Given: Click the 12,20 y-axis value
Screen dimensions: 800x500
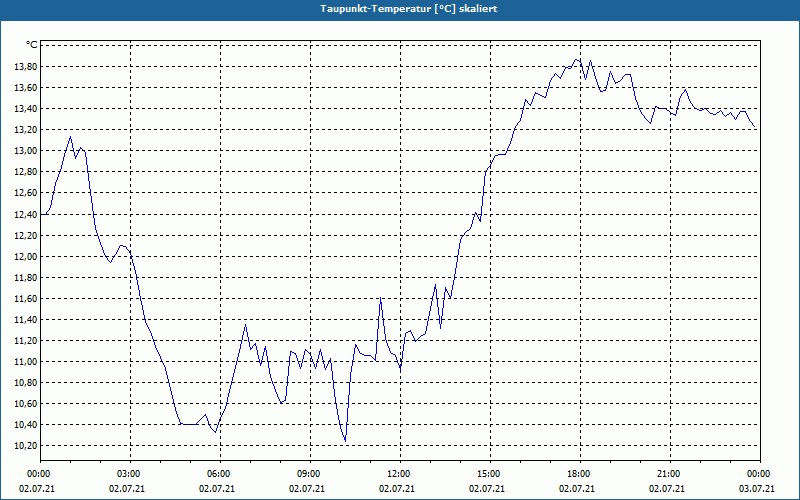Looking at the screenshot, I should coord(25,235).
